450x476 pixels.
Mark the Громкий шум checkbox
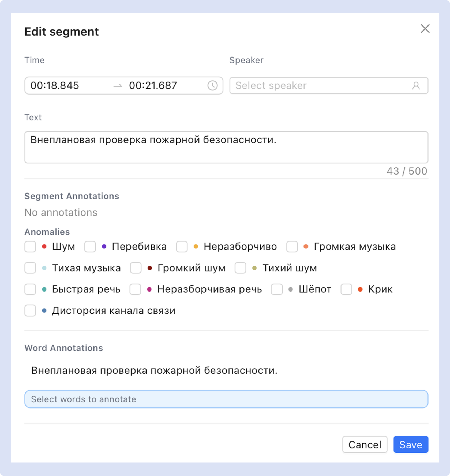(x=136, y=268)
